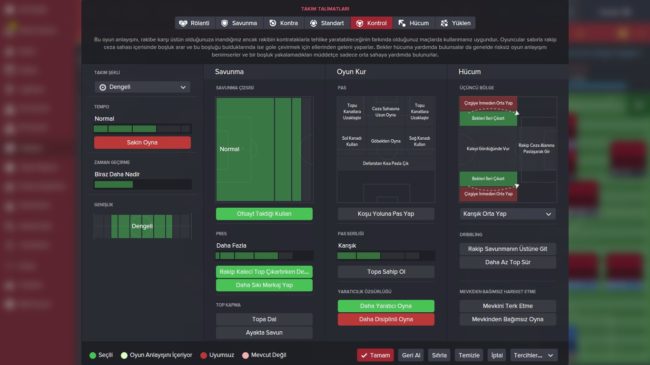Adjust the Karışık passing directness slider
This screenshot has height=365, width=650.
pyautogui.click(x=386, y=256)
